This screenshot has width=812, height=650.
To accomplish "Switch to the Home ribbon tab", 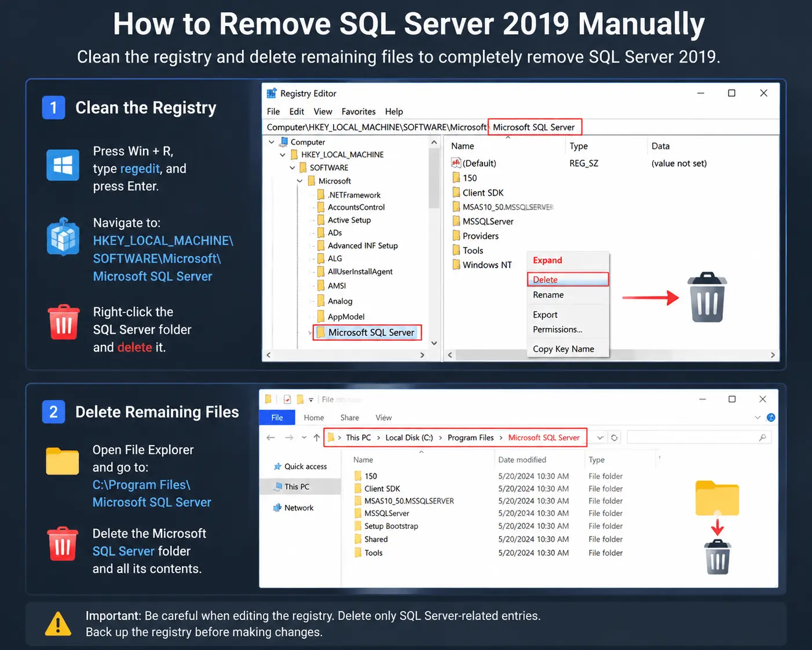I will coord(314,418).
